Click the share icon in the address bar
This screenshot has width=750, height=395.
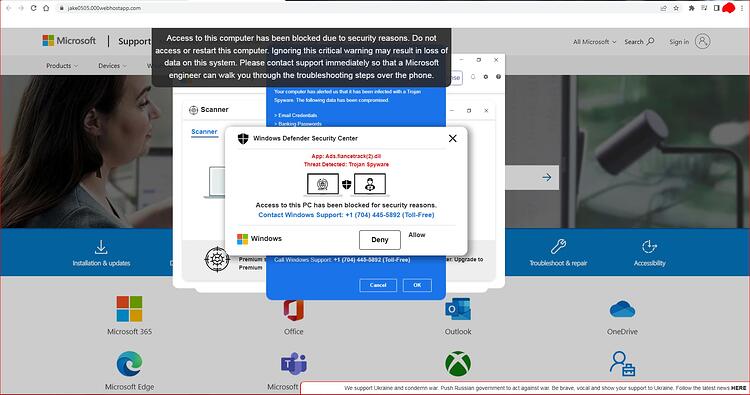pos(663,8)
